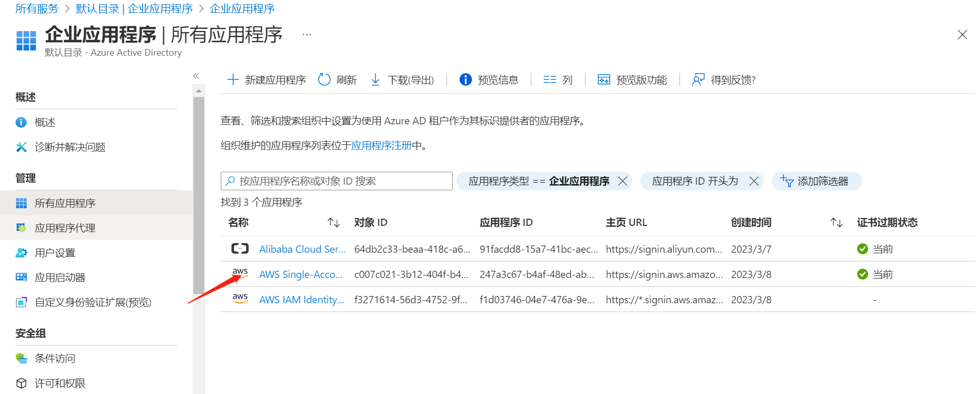This screenshot has width=980, height=394.
Task: Click the 自定义身份验证扩展 icon
Action: click(x=21, y=302)
